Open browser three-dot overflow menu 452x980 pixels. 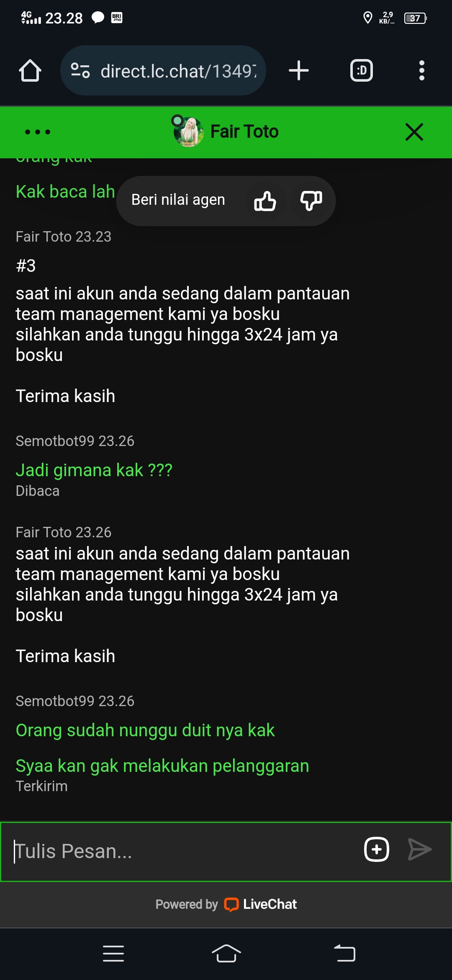click(422, 70)
